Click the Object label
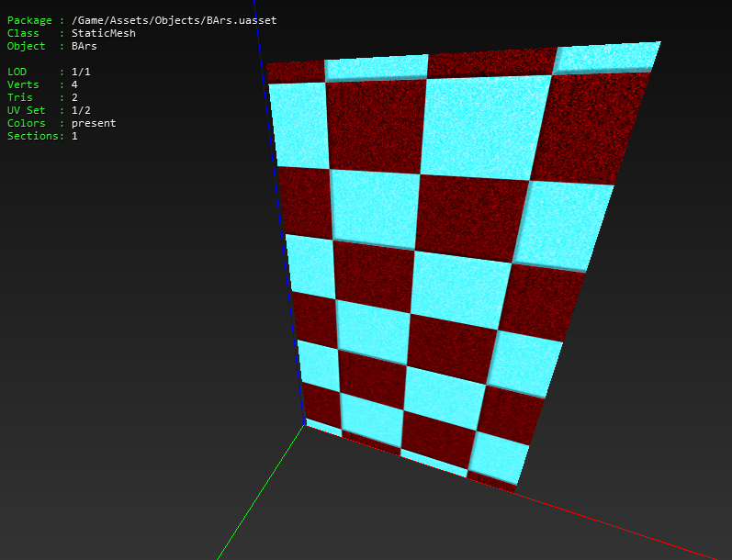Image resolution: width=732 pixels, height=560 pixels. click(26, 46)
